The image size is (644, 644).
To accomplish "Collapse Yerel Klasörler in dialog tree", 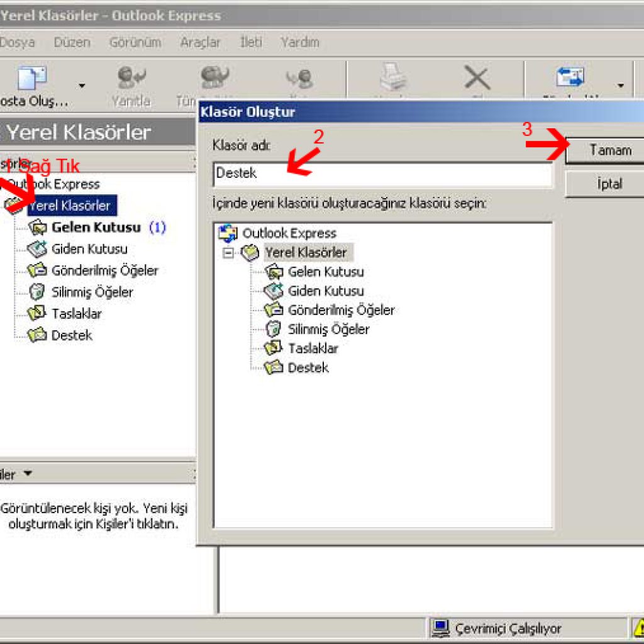I will click(228, 253).
